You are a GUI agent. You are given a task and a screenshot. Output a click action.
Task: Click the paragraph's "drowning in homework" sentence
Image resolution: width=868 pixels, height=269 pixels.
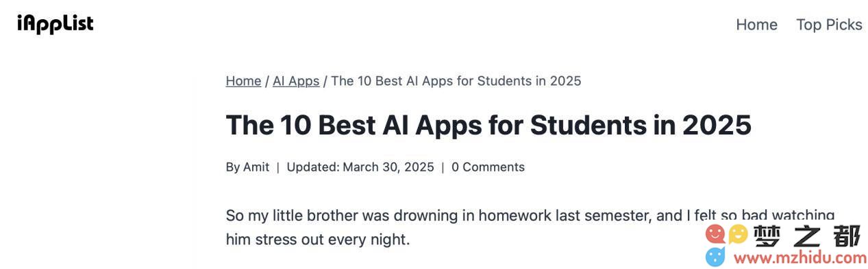point(530,215)
